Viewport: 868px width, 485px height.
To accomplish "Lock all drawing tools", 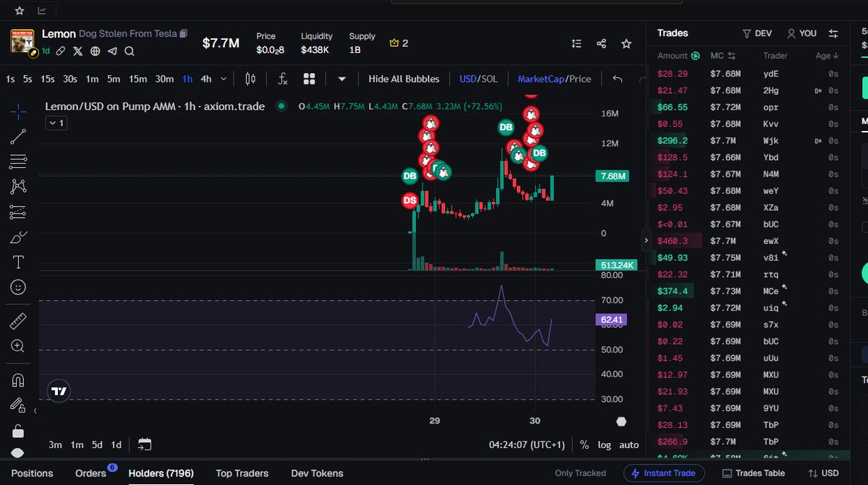I will click(x=19, y=431).
